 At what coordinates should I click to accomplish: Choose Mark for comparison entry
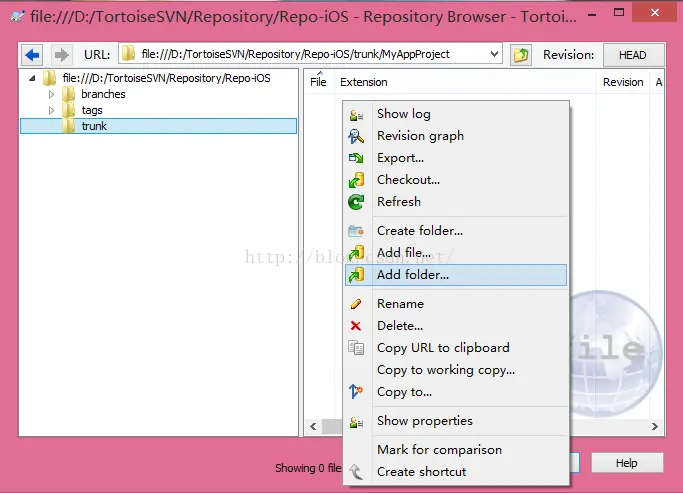pos(456,449)
